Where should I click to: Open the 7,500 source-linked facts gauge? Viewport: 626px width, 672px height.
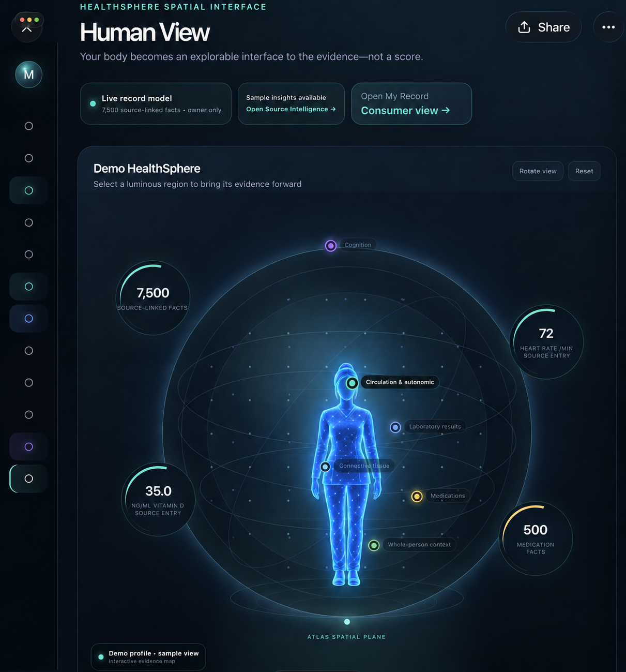pyautogui.click(x=152, y=298)
